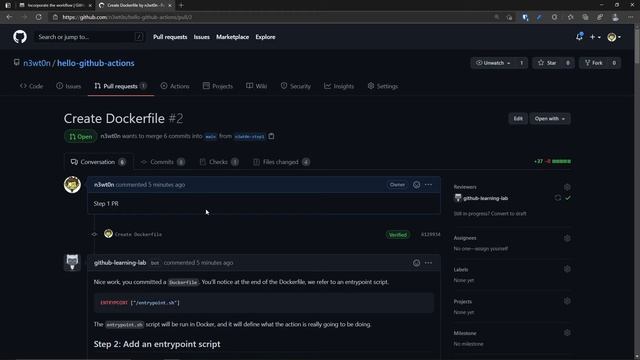Screen dimensions: 640x360
Task: Star the repository
Action: 547,63
